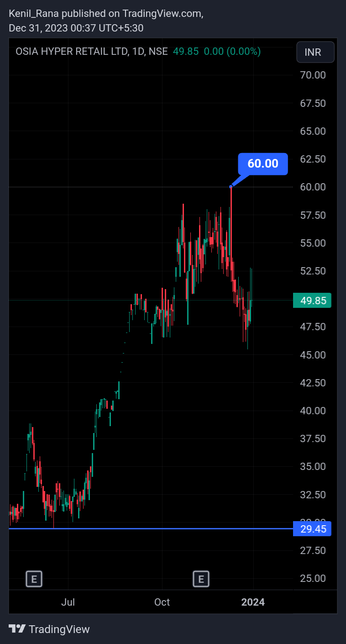The width and height of the screenshot is (346, 644).
Task: Click the 25.00 price axis label
Action: (x=313, y=578)
